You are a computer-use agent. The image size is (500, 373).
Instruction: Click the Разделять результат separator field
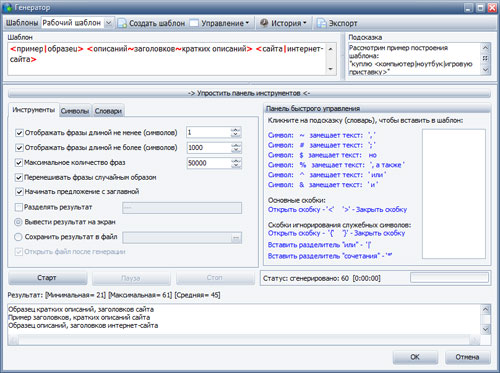(182, 208)
